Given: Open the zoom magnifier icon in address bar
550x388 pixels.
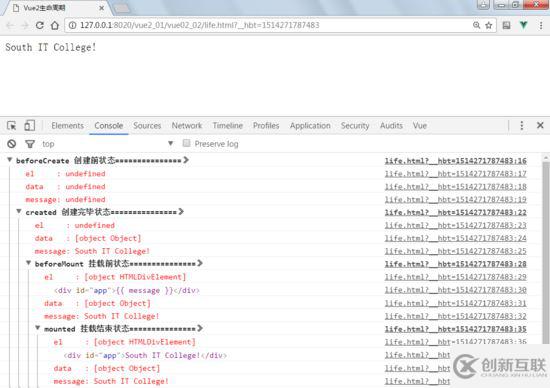Looking at the screenshot, I should (x=476, y=25).
